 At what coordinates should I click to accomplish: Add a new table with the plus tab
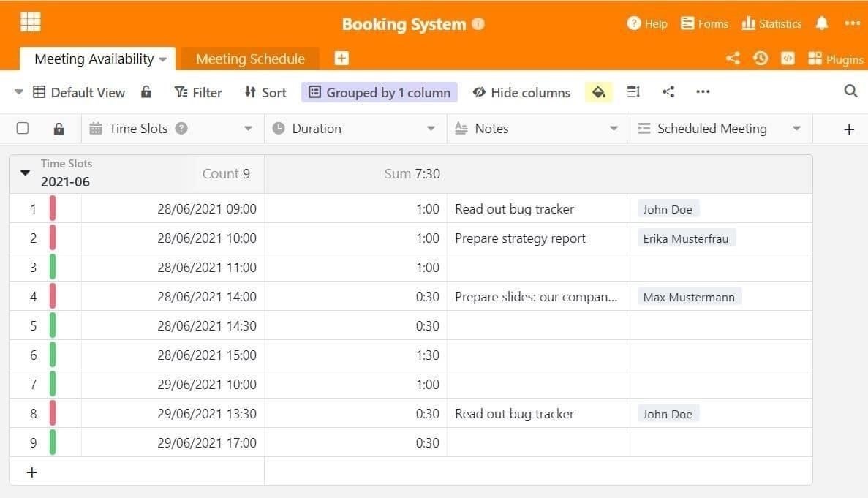pyautogui.click(x=341, y=58)
